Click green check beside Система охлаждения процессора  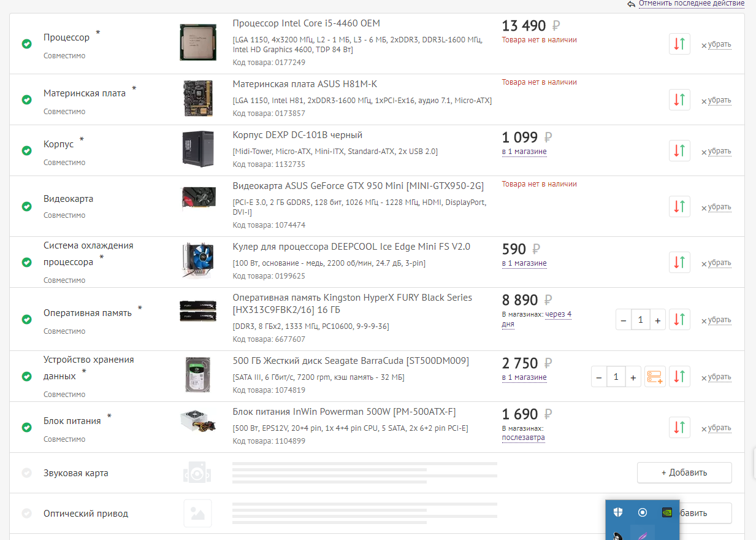click(x=26, y=262)
